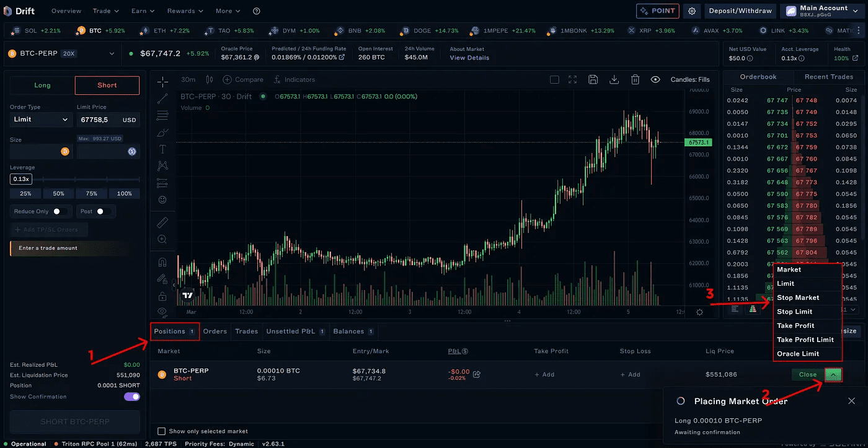Set the leverage slider to 50%

58,193
